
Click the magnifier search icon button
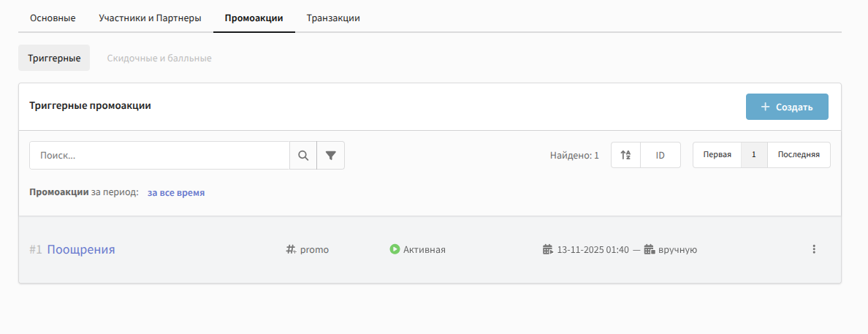pyautogui.click(x=303, y=156)
